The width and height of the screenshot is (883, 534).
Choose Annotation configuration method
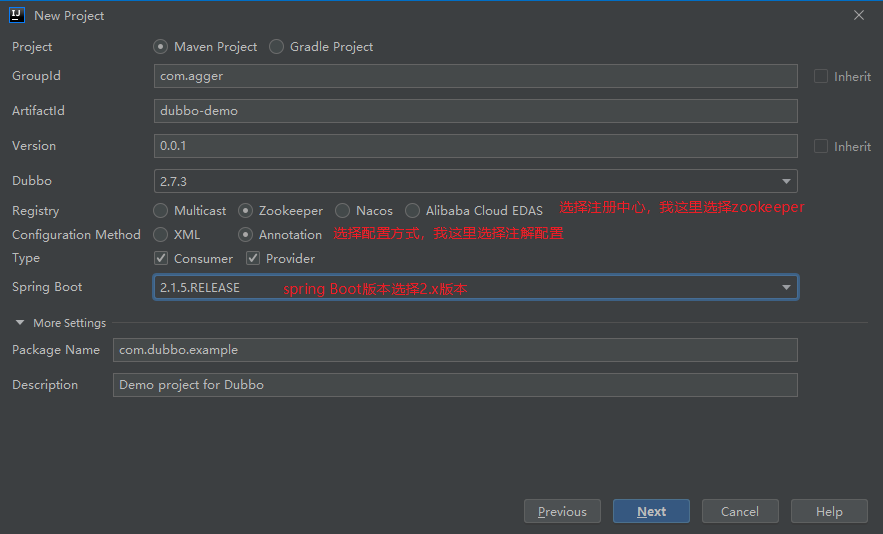click(246, 234)
